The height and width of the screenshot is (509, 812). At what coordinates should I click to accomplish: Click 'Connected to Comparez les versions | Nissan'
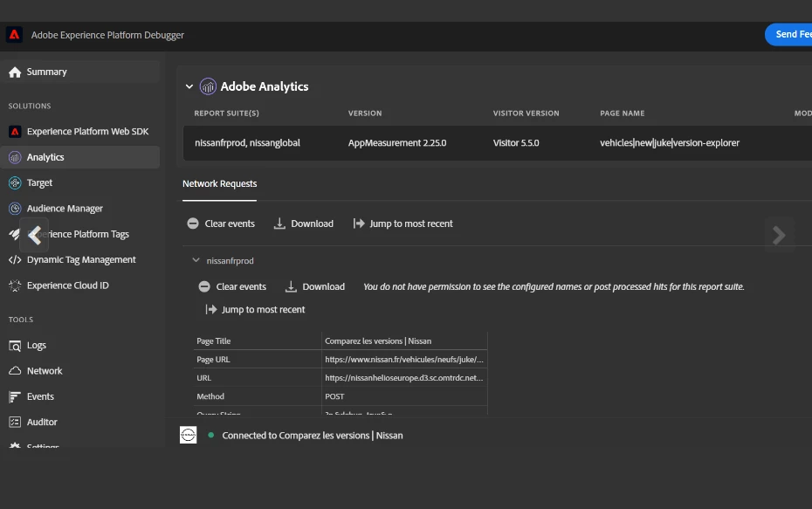(313, 436)
